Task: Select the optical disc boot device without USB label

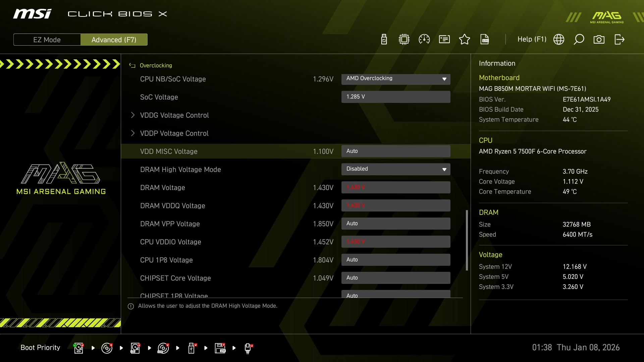Action: click(107, 348)
